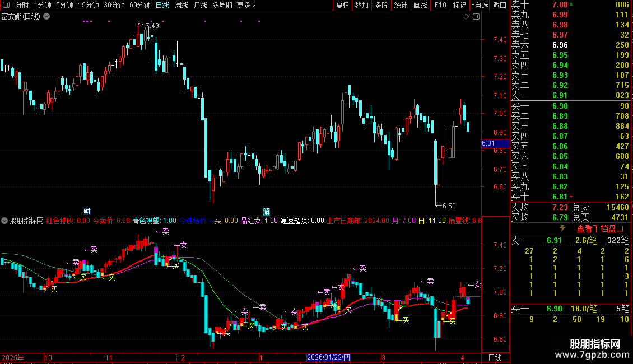Click the 买五 6.86 price row
Image resolution: width=633 pixels, height=364 pixels.
[x=571, y=146]
